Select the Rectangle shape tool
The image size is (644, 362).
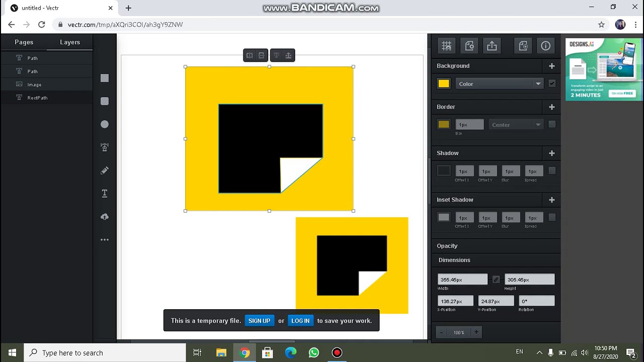105,78
